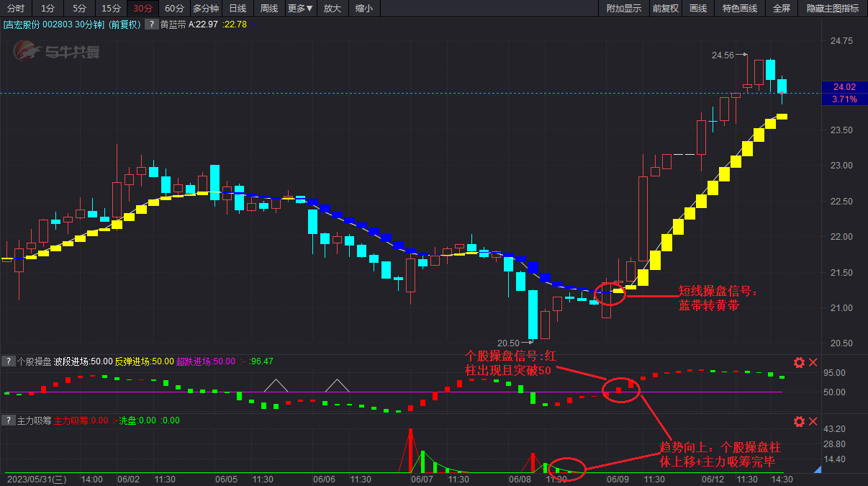This screenshot has height=486, width=868.
Task: Click the A:22.97 indicator value
Action: click(x=204, y=24)
